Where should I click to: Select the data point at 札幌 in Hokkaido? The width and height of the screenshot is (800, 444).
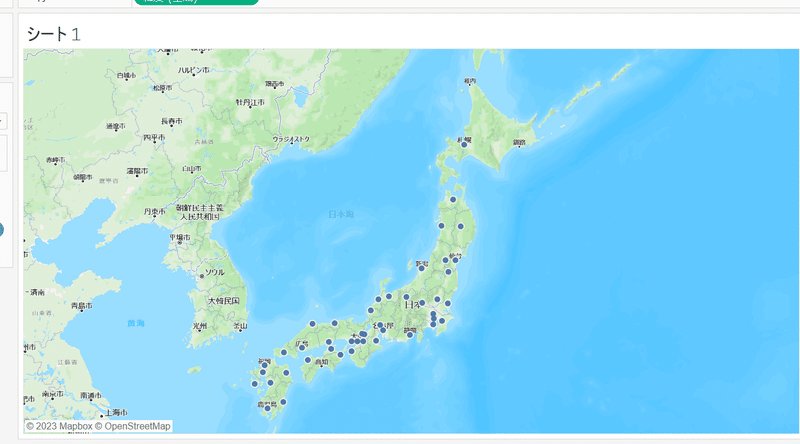(464, 144)
